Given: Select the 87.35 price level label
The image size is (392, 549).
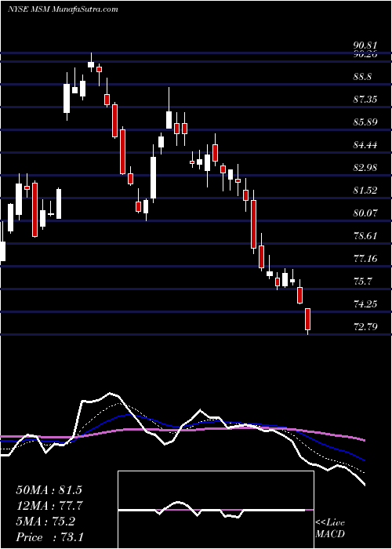Looking at the screenshot, I should point(366,100).
